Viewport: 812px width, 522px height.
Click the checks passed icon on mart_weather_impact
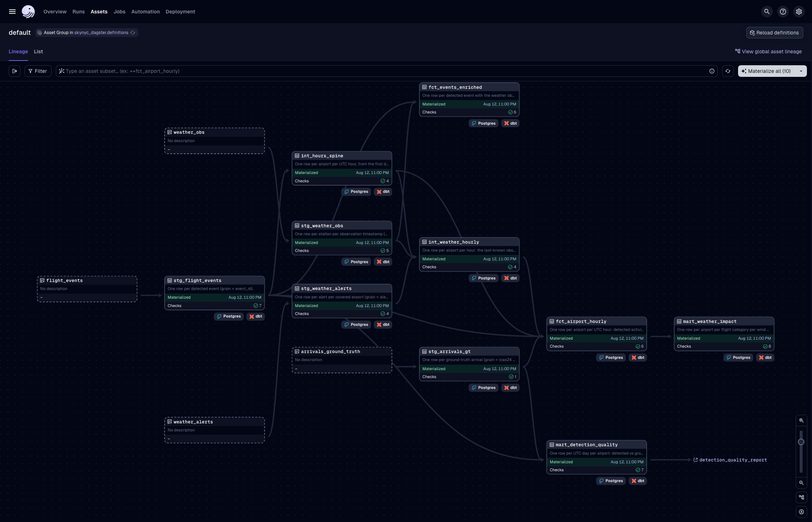765,347
